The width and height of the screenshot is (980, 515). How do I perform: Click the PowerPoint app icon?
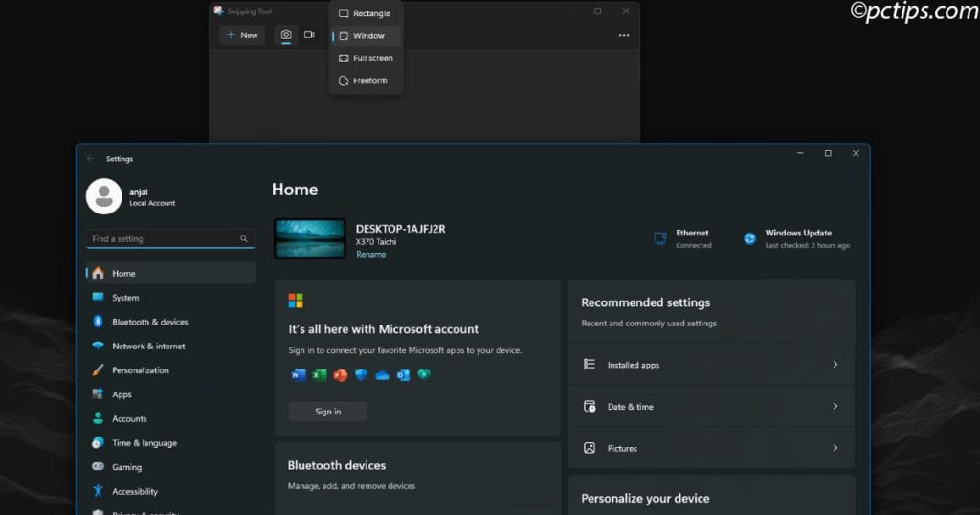point(341,375)
